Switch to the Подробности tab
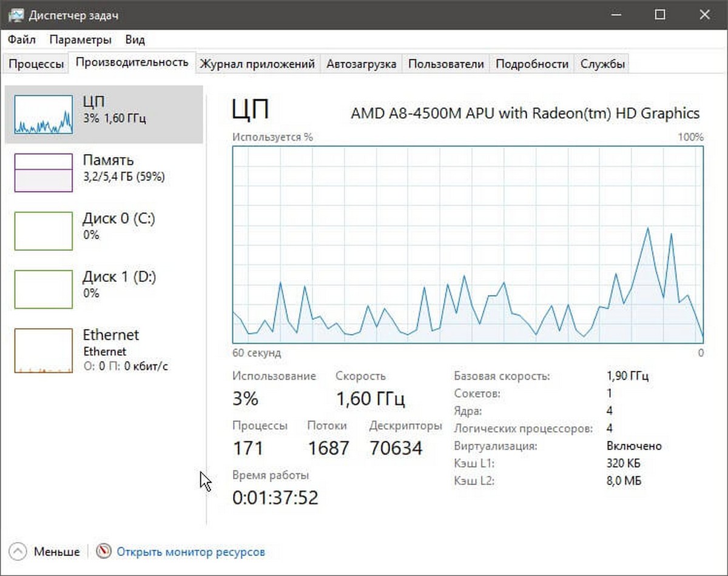The height and width of the screenshot is (576, 728). (532, 64)
